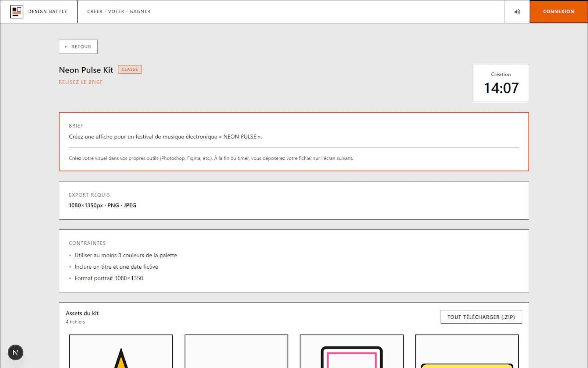This screenshot has width=588, height=368.
Task: Open the yellow triangle asset thumbnail
Action: (x=121, y=351)
